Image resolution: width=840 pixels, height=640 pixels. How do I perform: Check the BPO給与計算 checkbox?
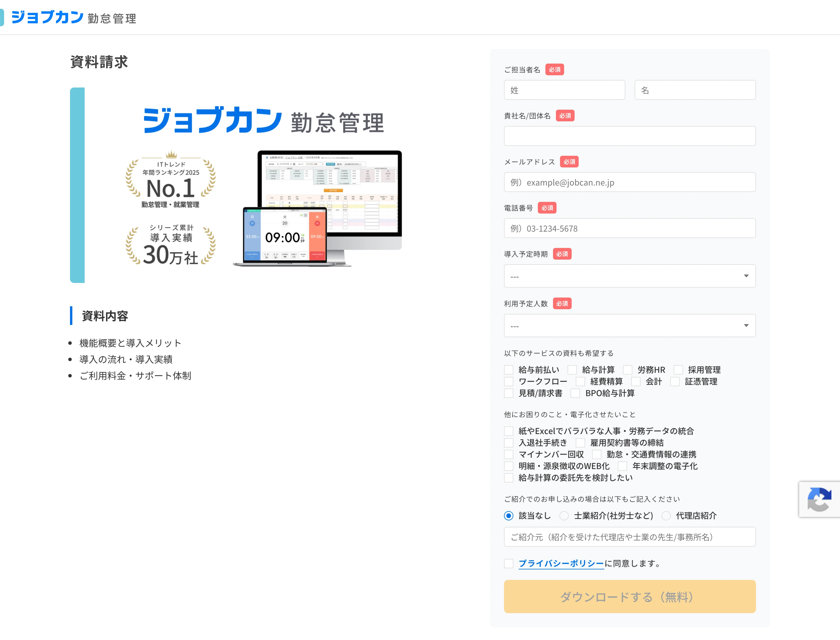click(575, 393)
